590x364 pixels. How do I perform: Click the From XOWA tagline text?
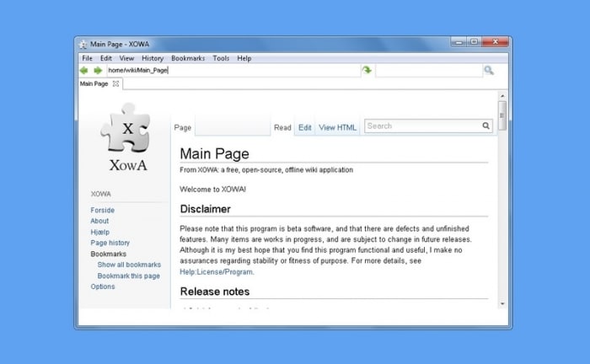(266, 170)
